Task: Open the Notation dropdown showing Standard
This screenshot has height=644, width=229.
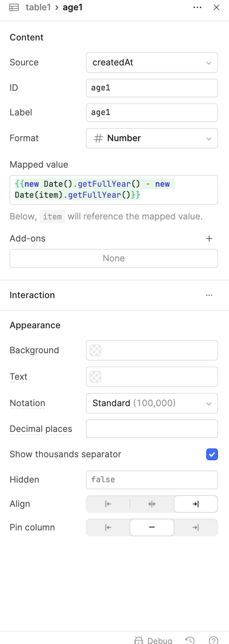Action: coord(152,403)
